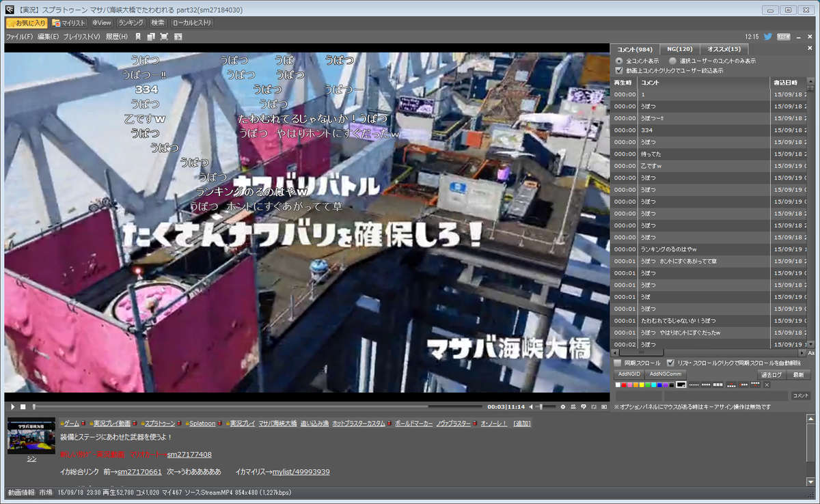Click the AddNGID button
Viewport: 820px width, 504px height.
pyautogui.click(x=629, y=374)
